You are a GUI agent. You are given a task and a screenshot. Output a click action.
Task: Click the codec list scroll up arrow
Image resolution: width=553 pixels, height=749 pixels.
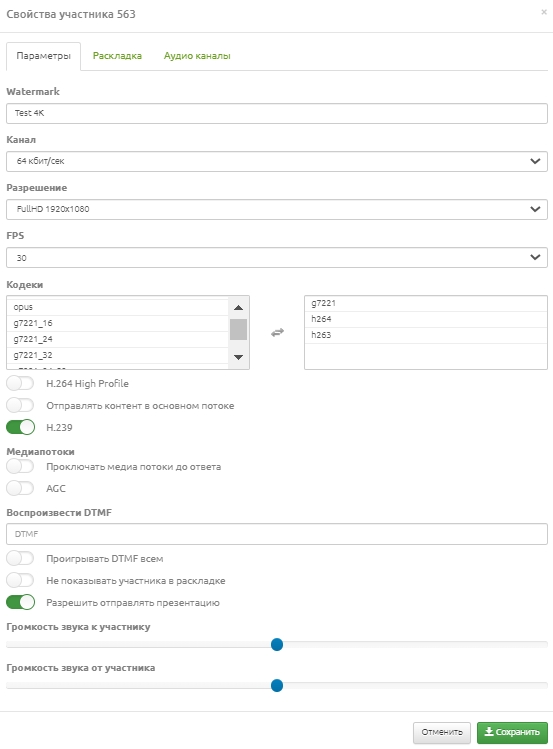(238, 308)
